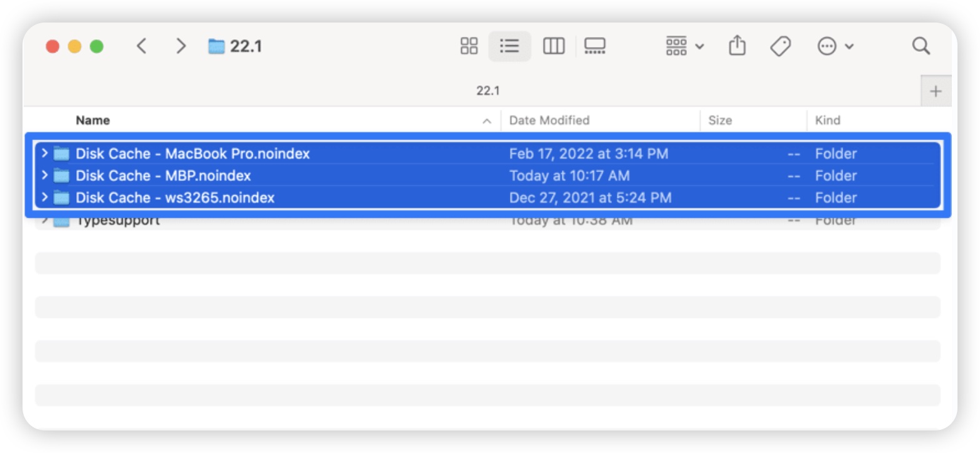Switch to list view
Image resolution: width=980 pixels, height=453 pixels.
coord(510,46)
